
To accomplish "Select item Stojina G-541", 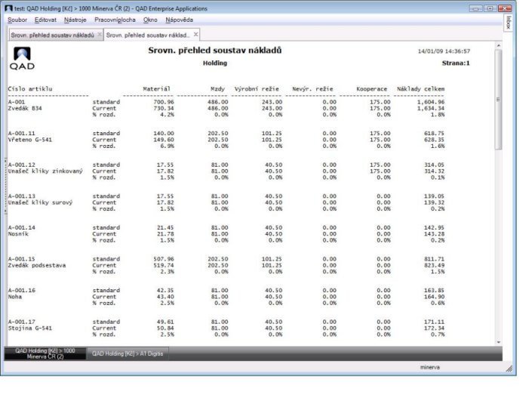I will (30, 328).
